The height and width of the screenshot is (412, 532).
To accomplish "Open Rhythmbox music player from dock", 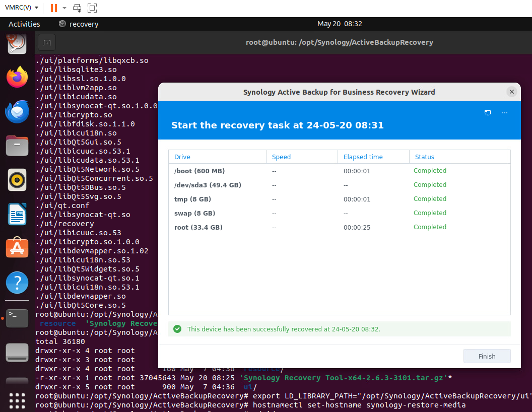I will (x=17, y=180).
